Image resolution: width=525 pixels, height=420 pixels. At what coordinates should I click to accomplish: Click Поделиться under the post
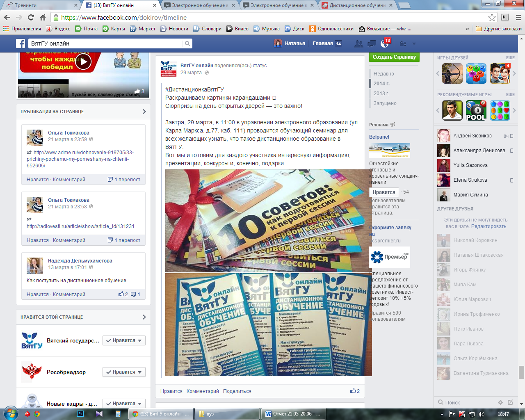pyautogui.click(x=237, y=391)
